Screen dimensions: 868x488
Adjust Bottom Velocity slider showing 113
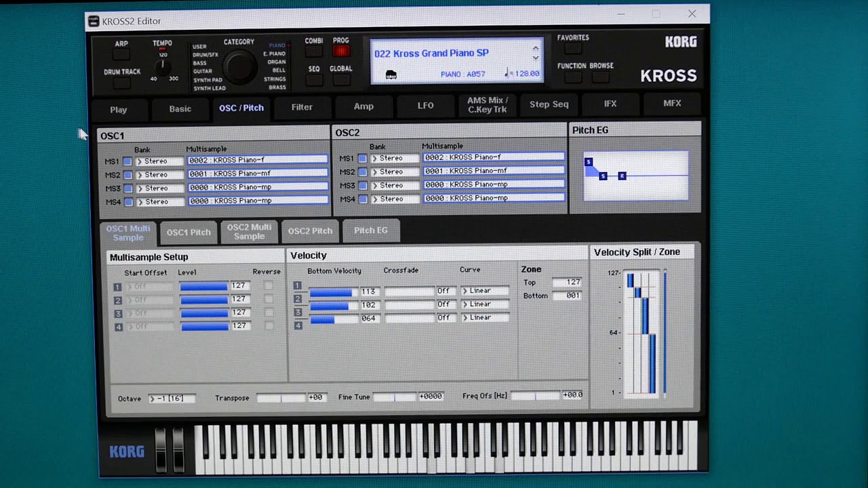pos(334,292)
